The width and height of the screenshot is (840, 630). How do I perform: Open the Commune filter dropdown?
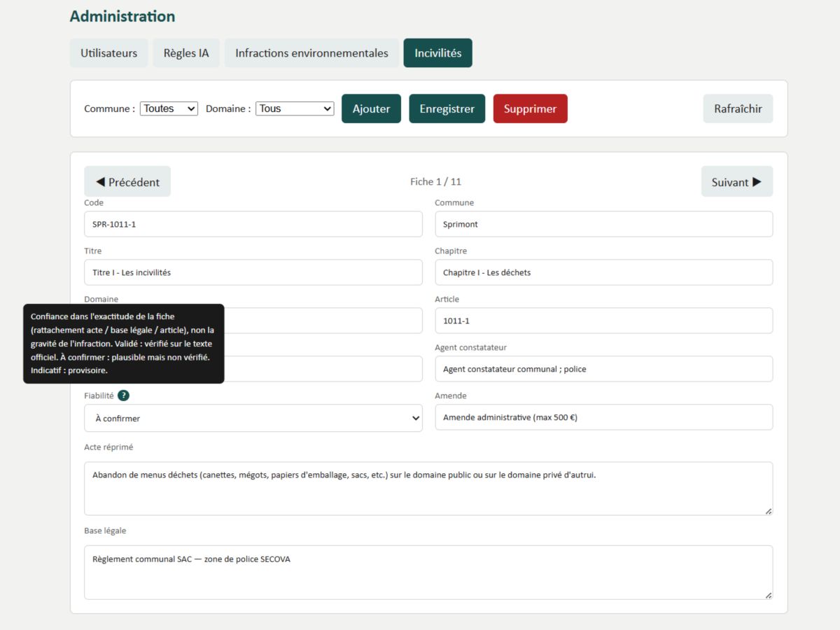[x=169, y=108]
